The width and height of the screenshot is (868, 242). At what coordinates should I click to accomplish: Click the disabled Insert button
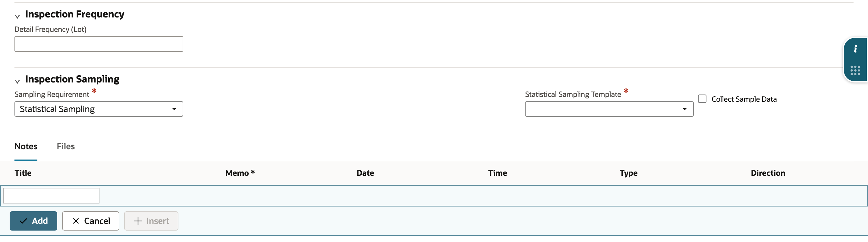[x=151, y=221]
